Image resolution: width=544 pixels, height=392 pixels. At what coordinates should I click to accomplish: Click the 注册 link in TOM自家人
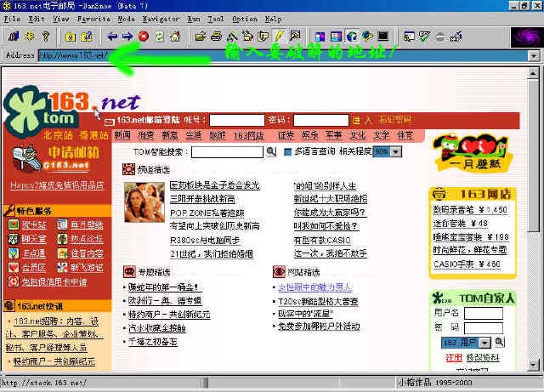(x=454, y=357)
